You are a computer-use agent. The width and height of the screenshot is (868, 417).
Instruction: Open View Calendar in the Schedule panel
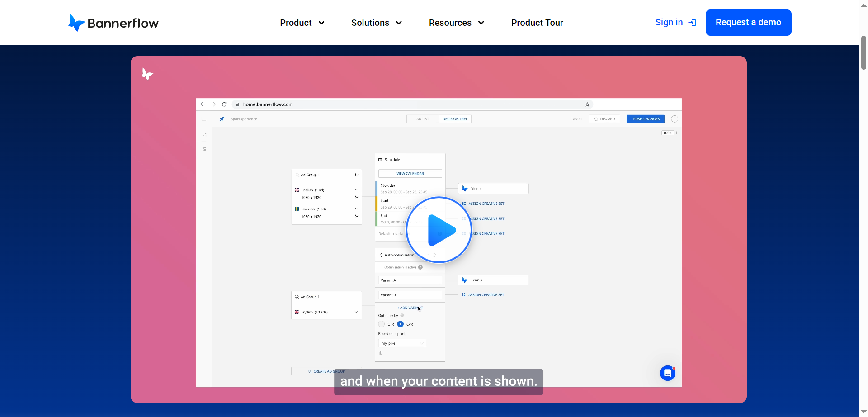(410, 173)
